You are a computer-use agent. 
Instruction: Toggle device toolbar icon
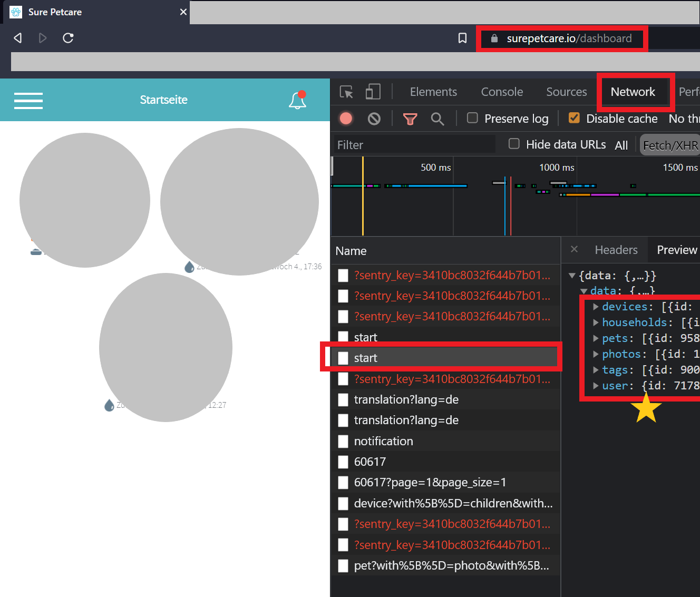(373, 92)
